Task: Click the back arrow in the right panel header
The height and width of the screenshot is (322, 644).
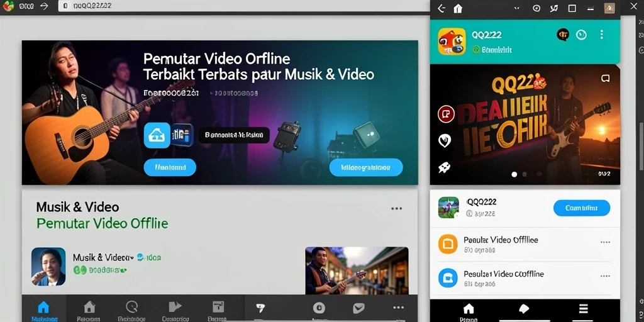Action: point(441,8)
